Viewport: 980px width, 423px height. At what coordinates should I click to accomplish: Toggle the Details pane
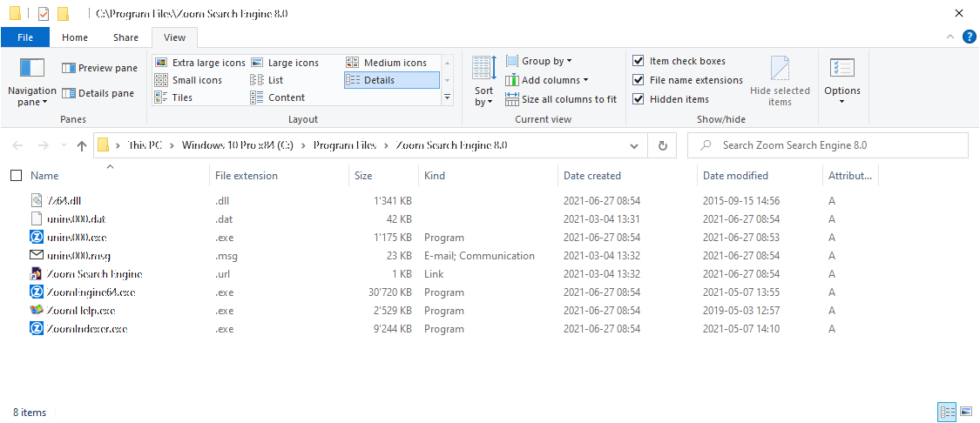pos(98,93)
